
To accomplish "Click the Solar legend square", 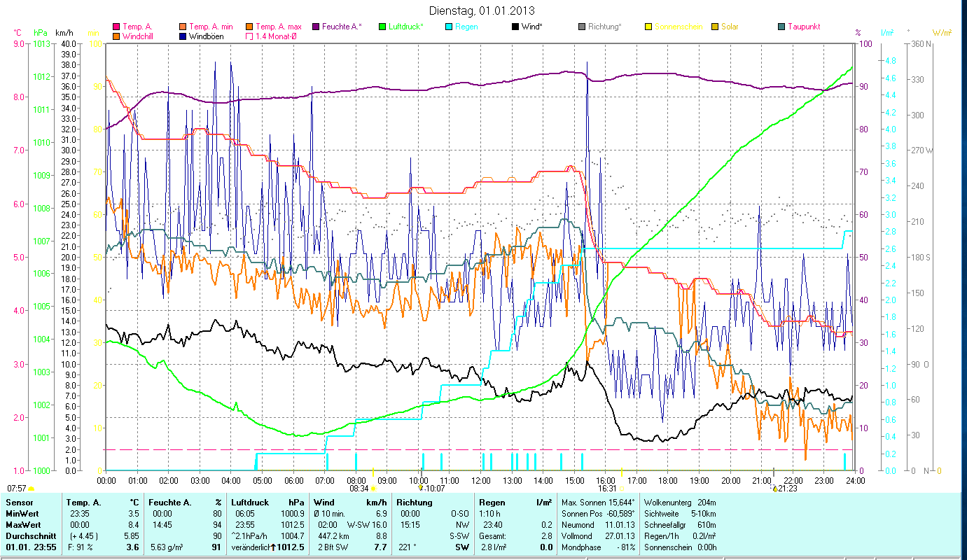I will 715,27.
